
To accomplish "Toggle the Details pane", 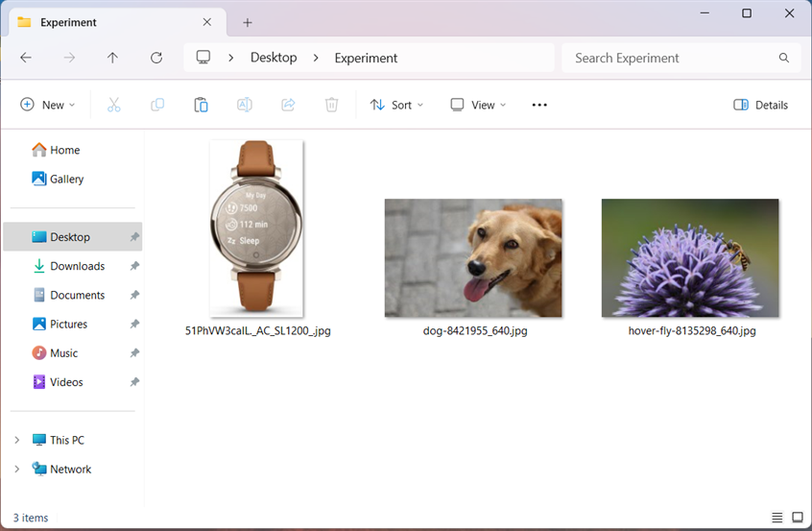I will (x=760, y=105).
